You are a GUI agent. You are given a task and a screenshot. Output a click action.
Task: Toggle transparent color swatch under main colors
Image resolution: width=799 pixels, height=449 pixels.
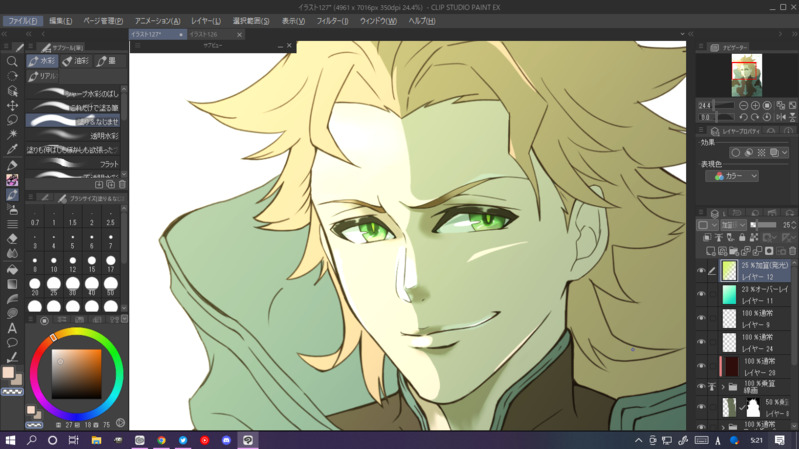(x=12, y=392)
